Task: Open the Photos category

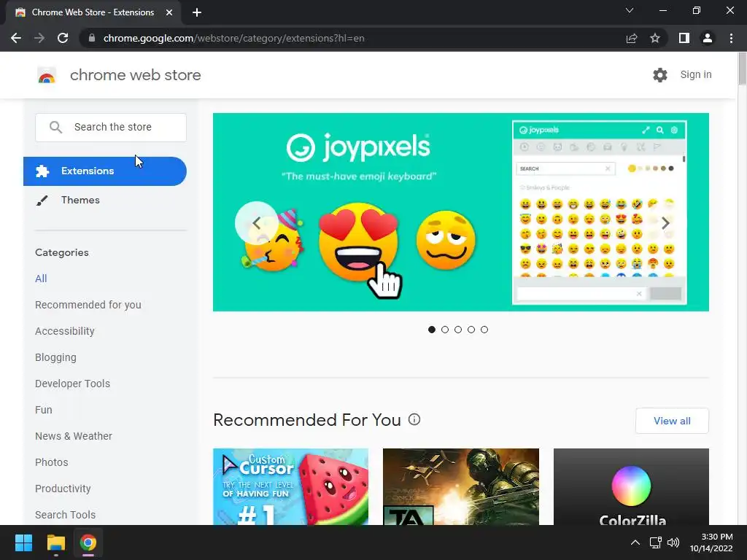Action: pyautogui.click(x=52, y=462)
